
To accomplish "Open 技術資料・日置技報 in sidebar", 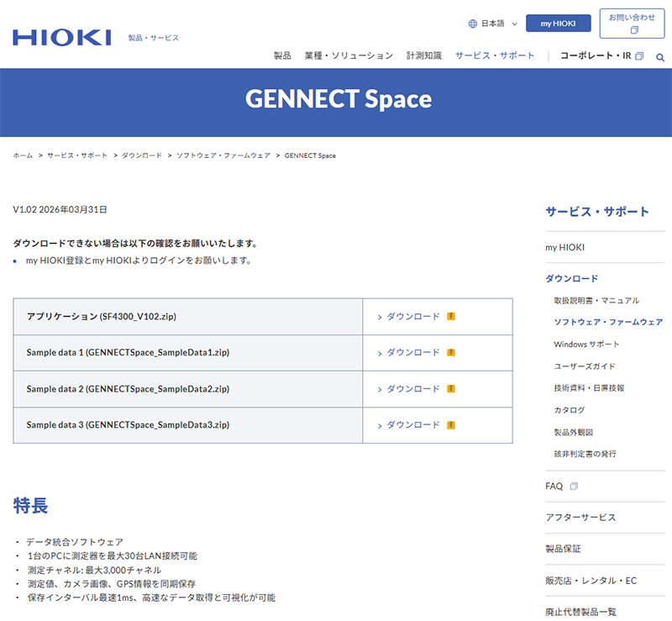I will coord(589,387).
